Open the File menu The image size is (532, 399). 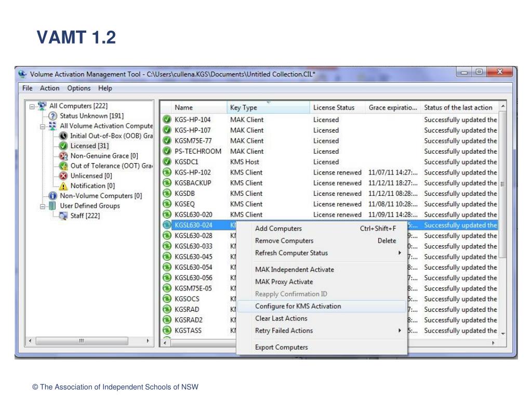click(28, 88)
